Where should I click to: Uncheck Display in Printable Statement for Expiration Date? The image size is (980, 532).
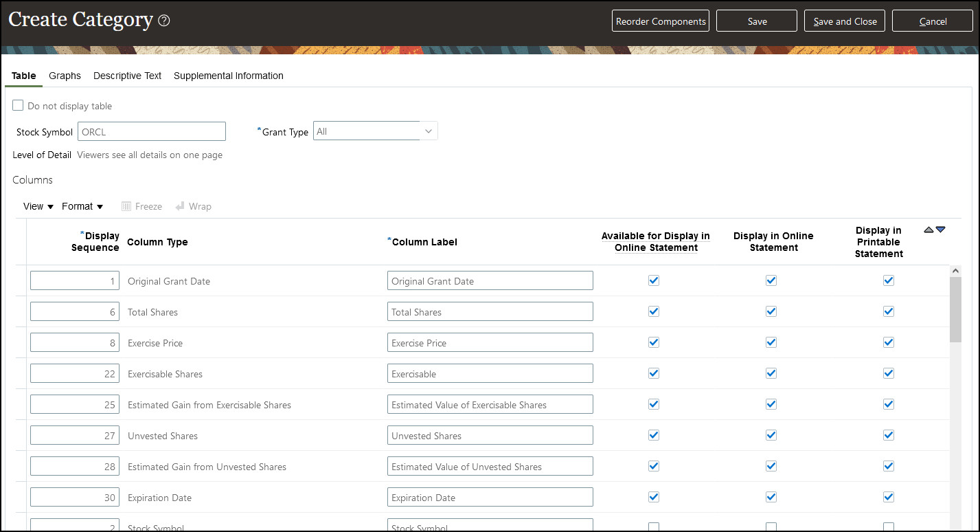[x=889, y=497]
